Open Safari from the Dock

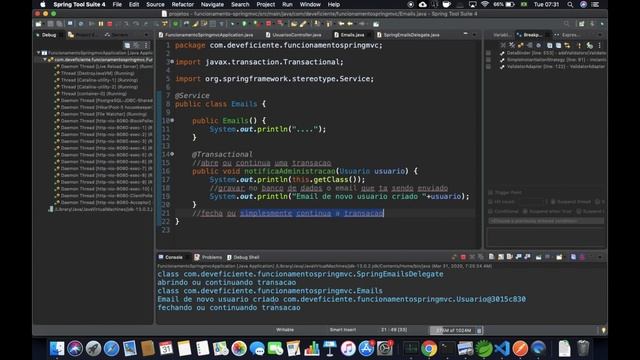111,349
